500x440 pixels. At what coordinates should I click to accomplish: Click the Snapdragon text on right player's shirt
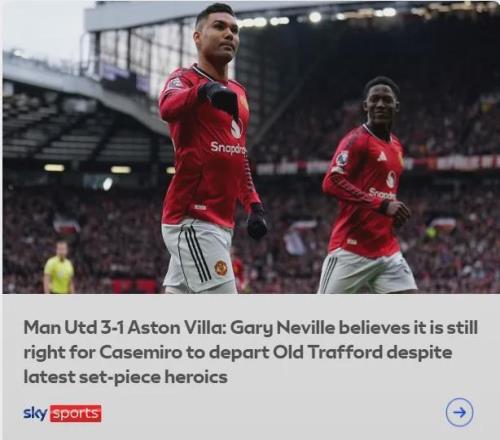[382, 194]
